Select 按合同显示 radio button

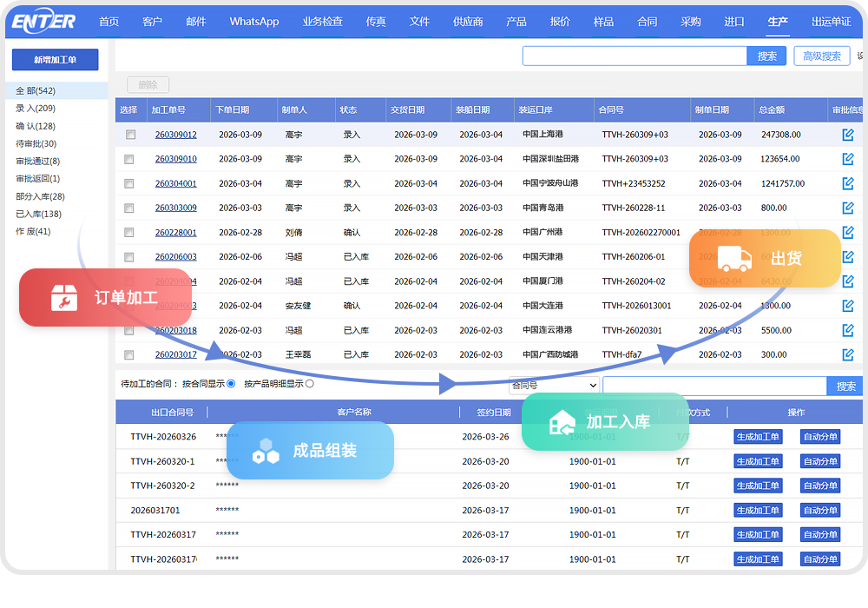[231, 384]
